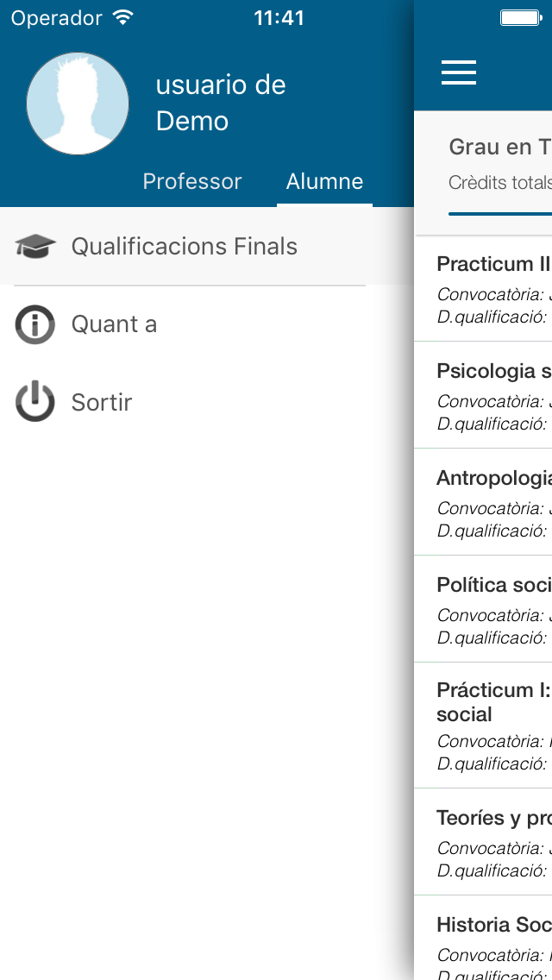Tap the info circle icon

35,324
